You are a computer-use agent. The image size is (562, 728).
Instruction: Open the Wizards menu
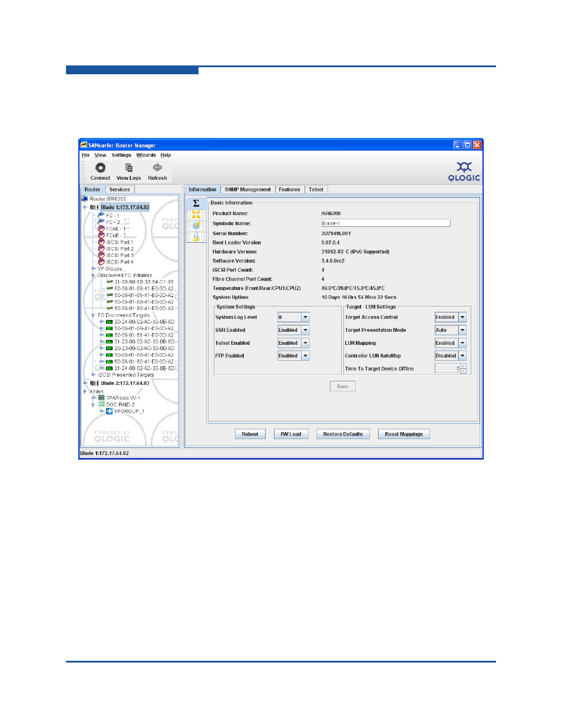pos(146,156)
